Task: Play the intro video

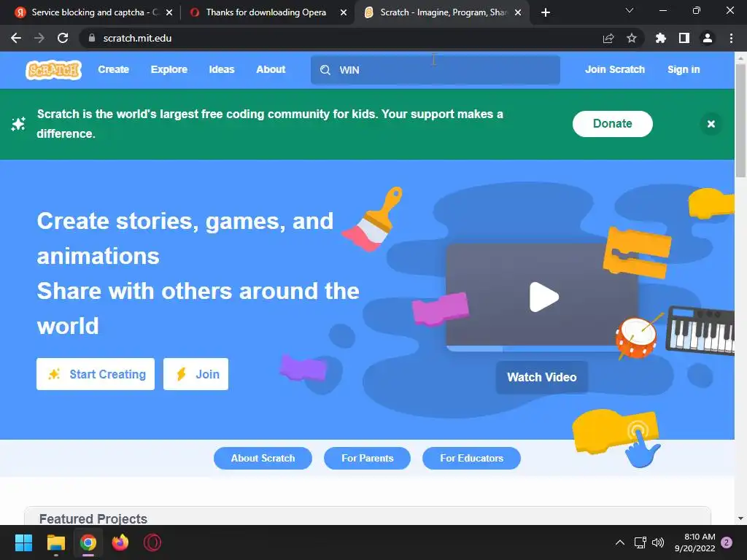Action: (x=543, y=297)
